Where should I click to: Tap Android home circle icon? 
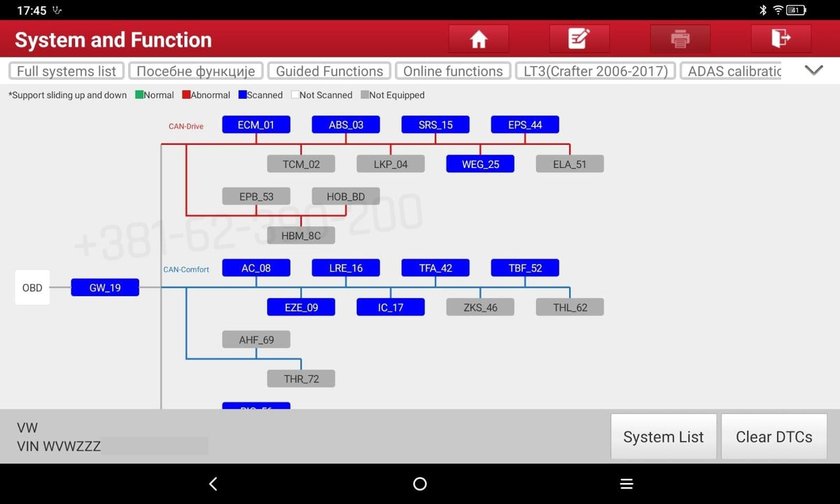(420, 484)
